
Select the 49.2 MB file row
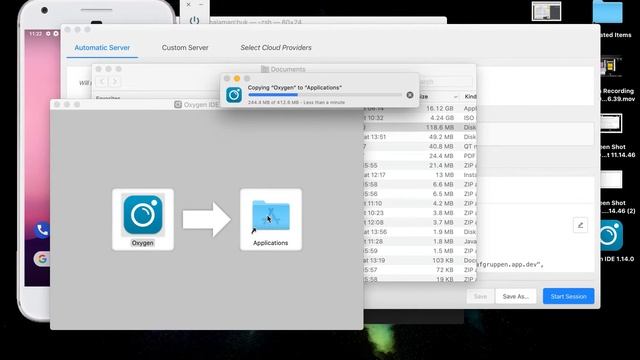coord(420,137)
